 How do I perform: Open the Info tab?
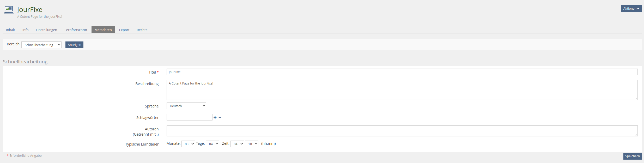coord(25,30)
